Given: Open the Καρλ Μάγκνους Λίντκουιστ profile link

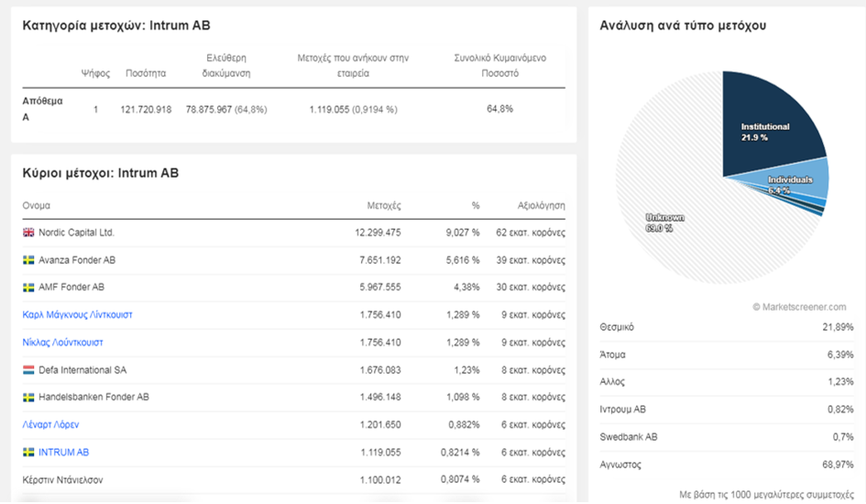Looking at the screenshot, I should click(x=77, y=315).
